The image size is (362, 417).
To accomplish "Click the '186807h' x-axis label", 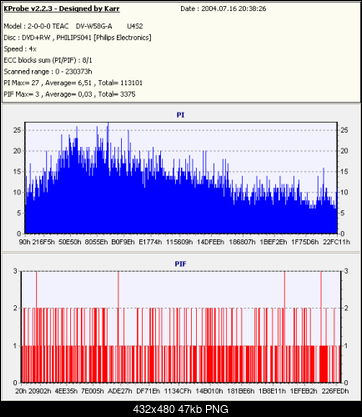I will point(242,242).
